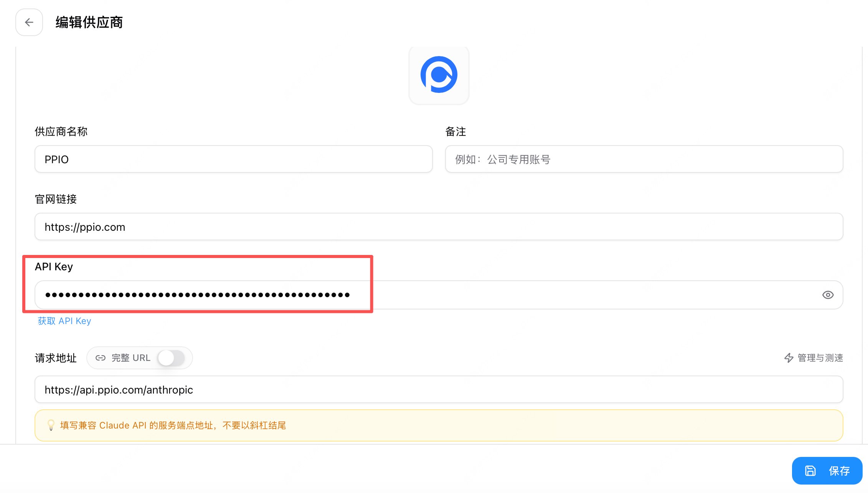Click the 供应商名称 label
The width and height of the screenshot is (868, 493).
tap(61, 132)
